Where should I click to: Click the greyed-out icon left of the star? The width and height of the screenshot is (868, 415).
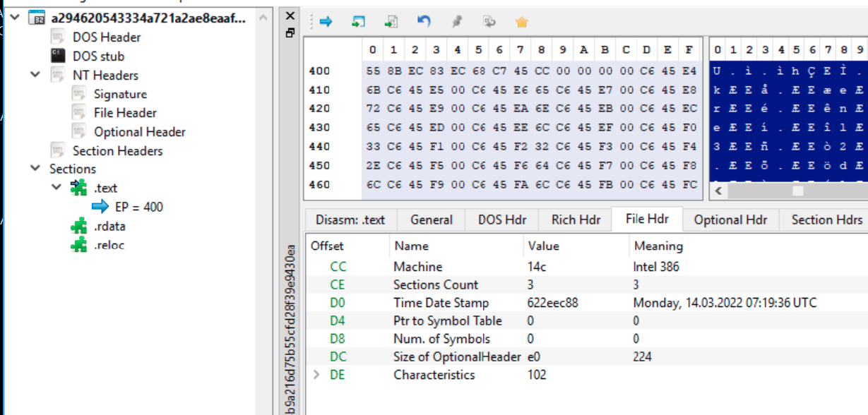tap(489, 22)
